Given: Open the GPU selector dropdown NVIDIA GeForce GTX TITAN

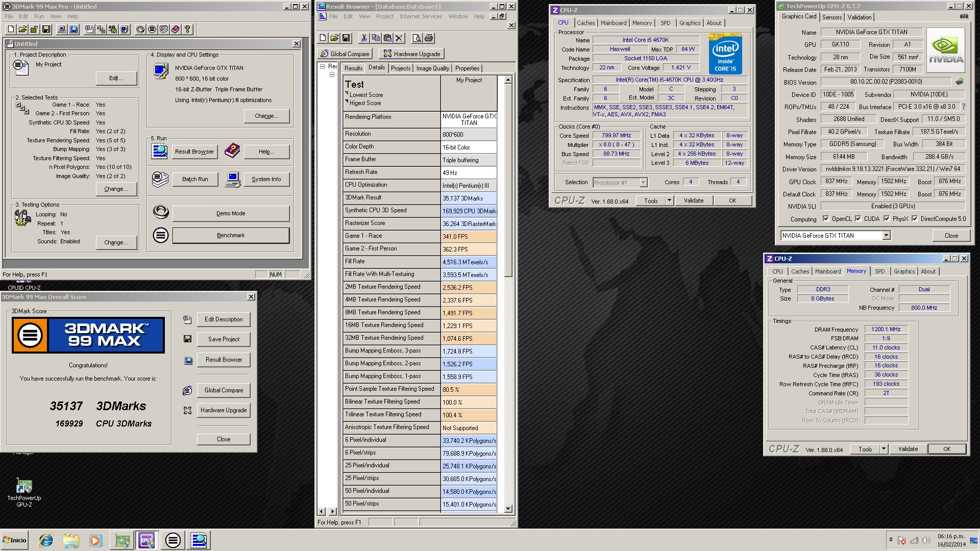Looking at the screenshot, I should pos(886,236).
